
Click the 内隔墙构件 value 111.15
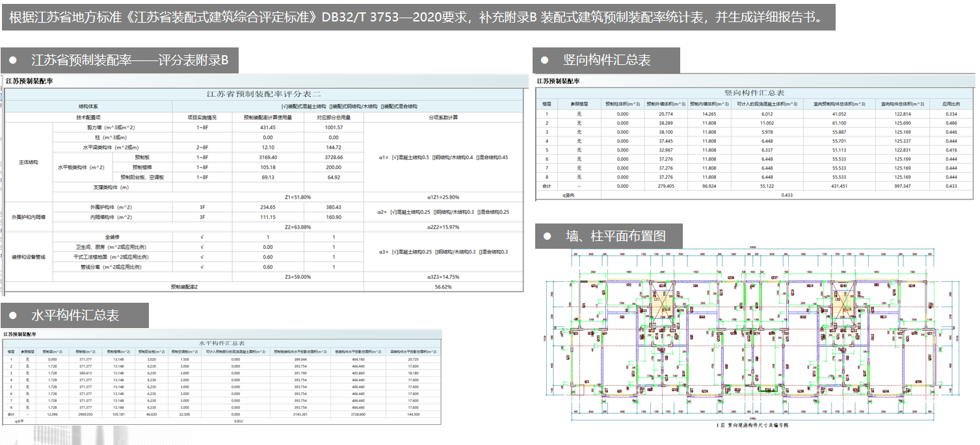(268, 217)
